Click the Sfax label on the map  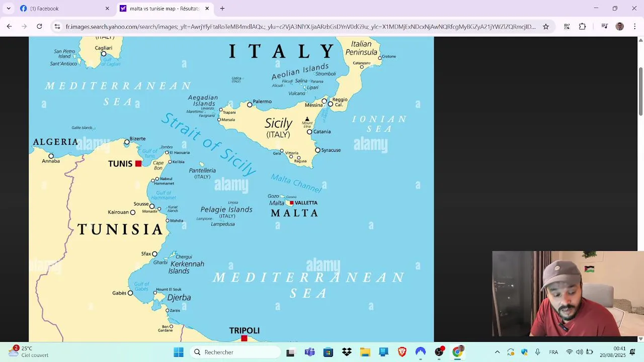146,254
